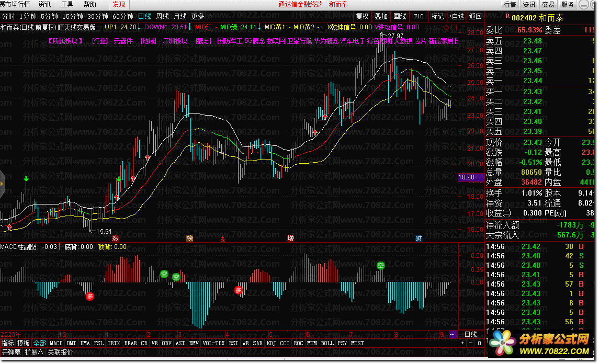Toggle 开弹幕 bullet comments

[11, 352]
